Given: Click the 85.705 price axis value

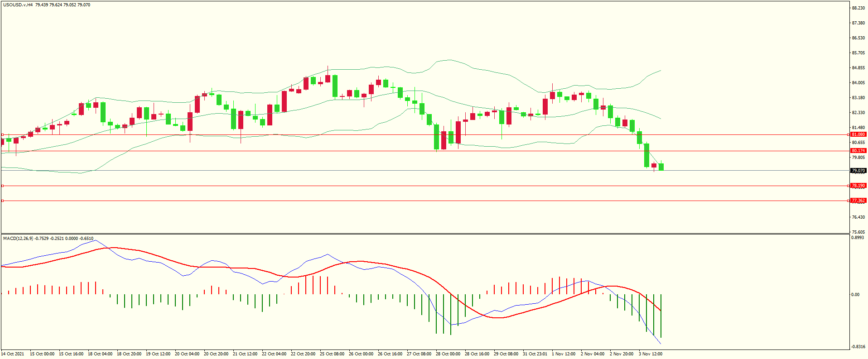Looking at the screenshot, I should [858, 53].
